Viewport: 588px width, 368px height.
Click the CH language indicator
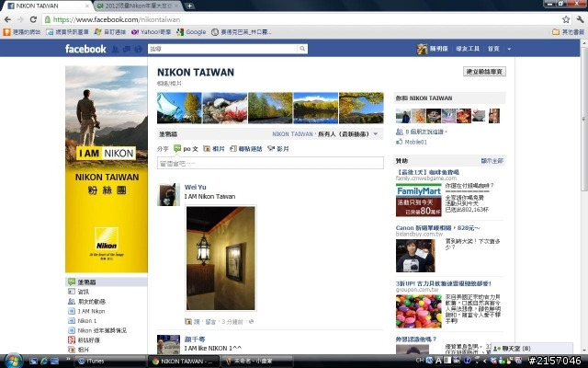tap(420, 360)
